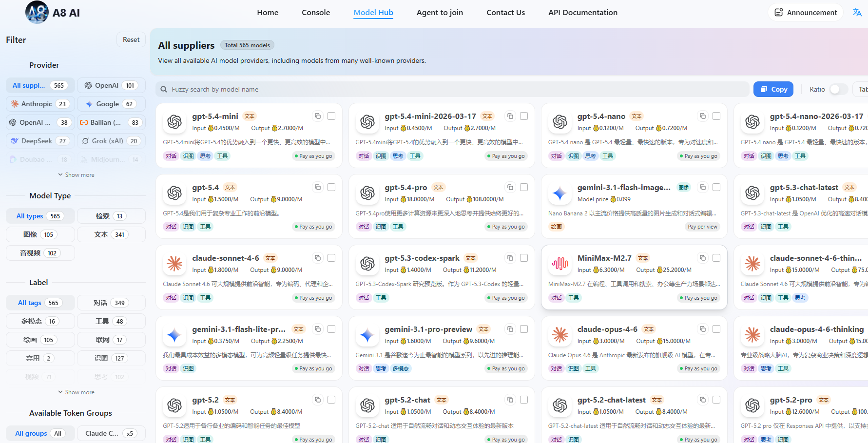
Task: Filter by 多模态 label
Action: [40, 321]
